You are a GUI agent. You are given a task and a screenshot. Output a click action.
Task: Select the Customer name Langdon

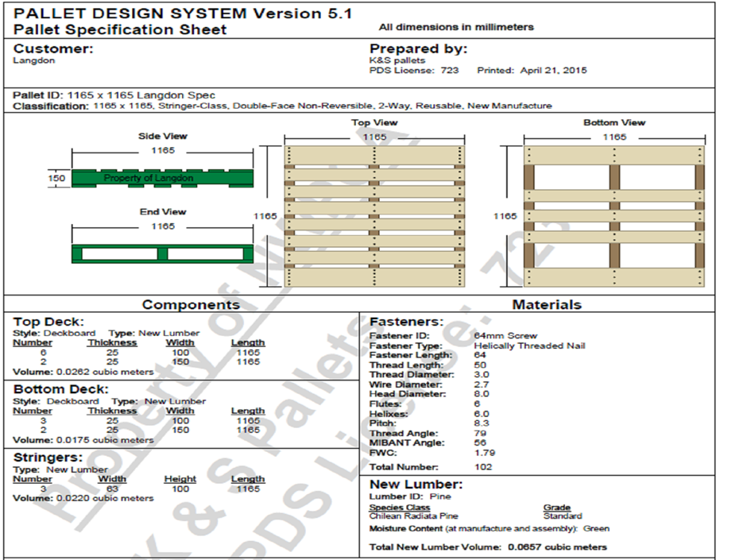point(34,61)
